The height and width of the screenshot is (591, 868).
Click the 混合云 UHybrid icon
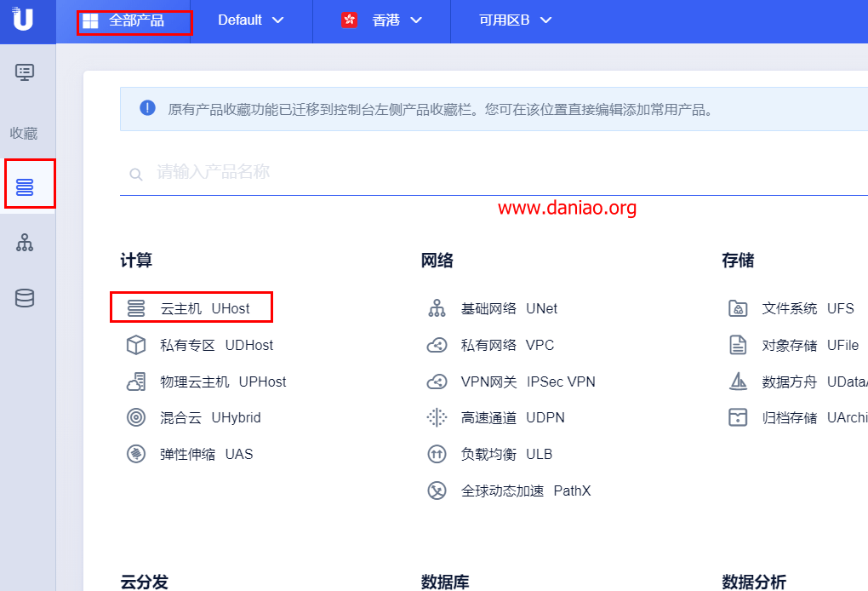tap(136, 417)
